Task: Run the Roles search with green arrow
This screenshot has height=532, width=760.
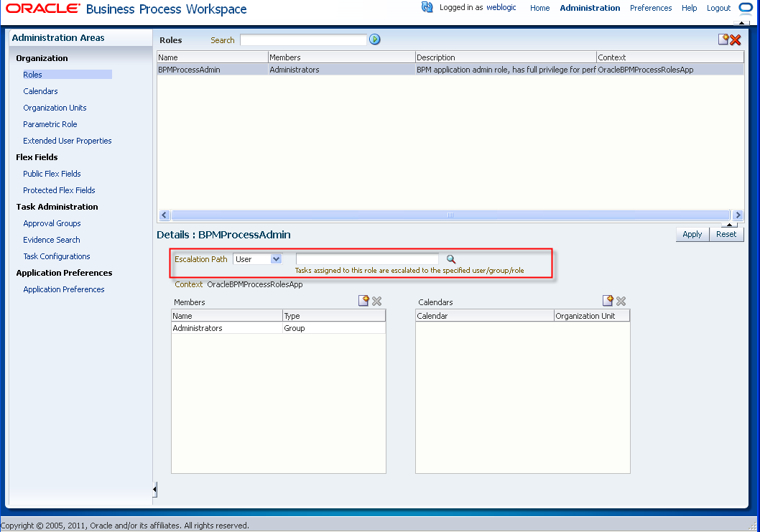Action: click(375, 39)
